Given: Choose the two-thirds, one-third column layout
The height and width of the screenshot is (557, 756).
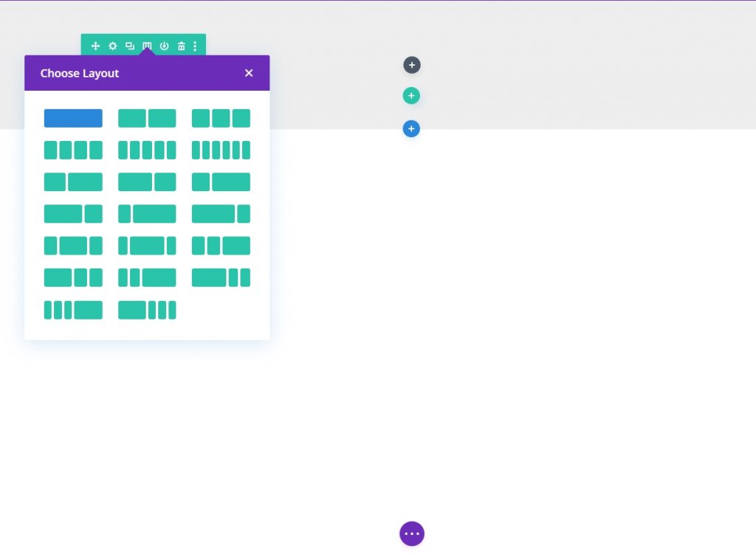Looking at the screenshot, I should pyautogui.click(x=73, y=213).
